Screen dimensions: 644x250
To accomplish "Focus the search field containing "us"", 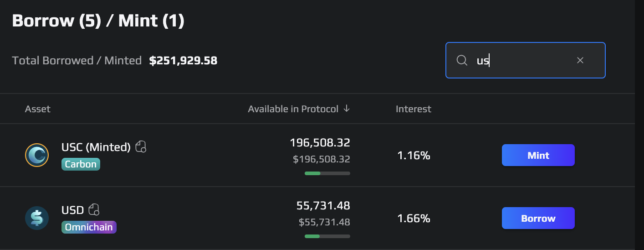I will (x=524, y=60).
